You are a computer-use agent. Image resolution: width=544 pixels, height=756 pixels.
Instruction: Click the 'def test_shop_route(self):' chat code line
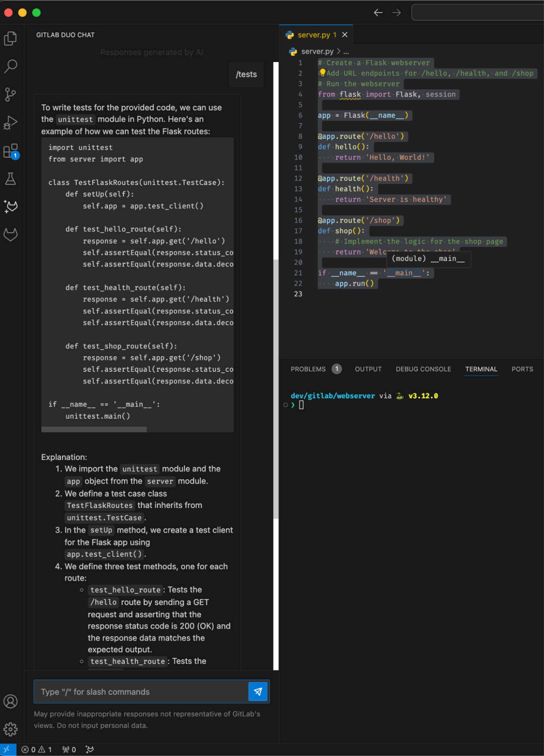click(121, 346)
